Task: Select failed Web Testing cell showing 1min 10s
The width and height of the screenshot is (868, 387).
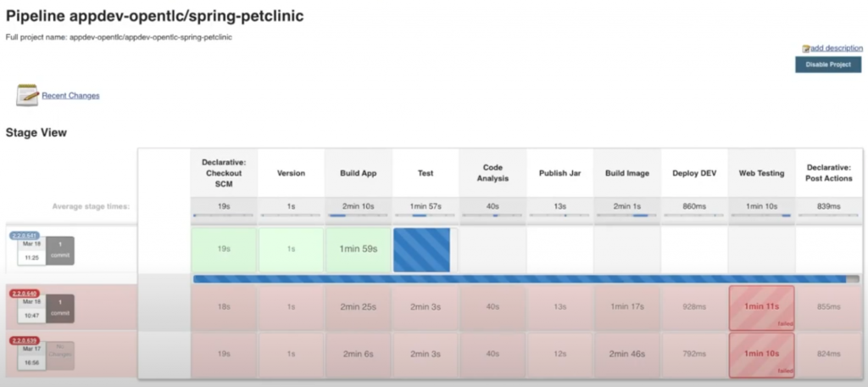Action: (761, 354)
